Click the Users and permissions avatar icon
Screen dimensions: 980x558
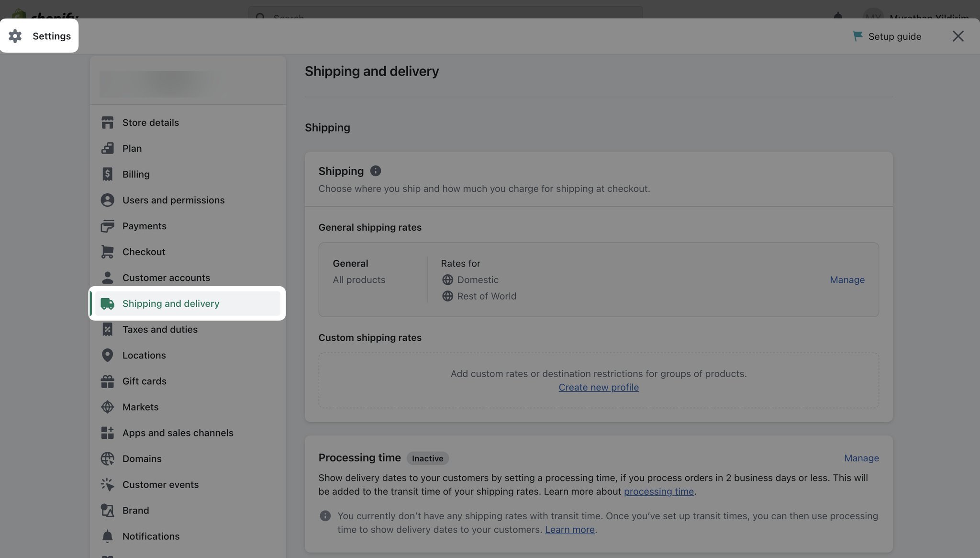(x=107, y=200)
